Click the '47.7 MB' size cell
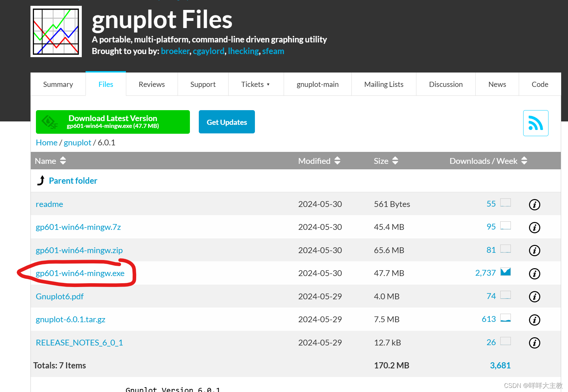This screenshot has width=568, height=392. click(x=389, y=273)
